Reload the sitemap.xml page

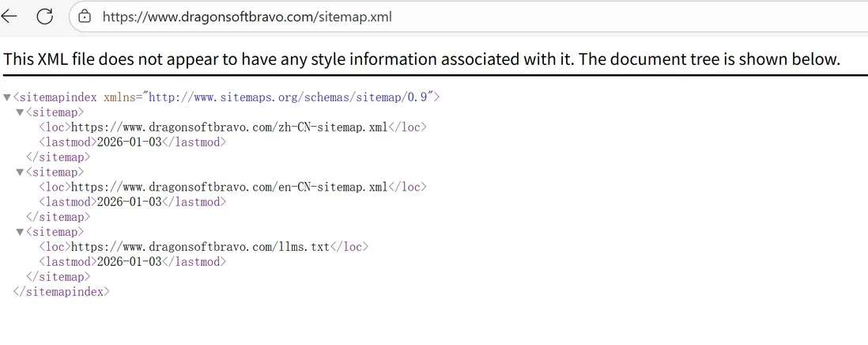pos(45,17)
